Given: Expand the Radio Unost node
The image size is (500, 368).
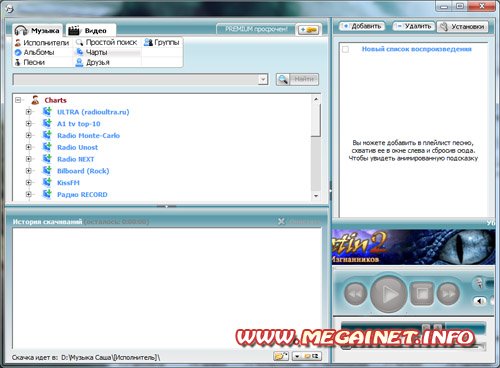Looking at the screenshot, I should [29, 147].
